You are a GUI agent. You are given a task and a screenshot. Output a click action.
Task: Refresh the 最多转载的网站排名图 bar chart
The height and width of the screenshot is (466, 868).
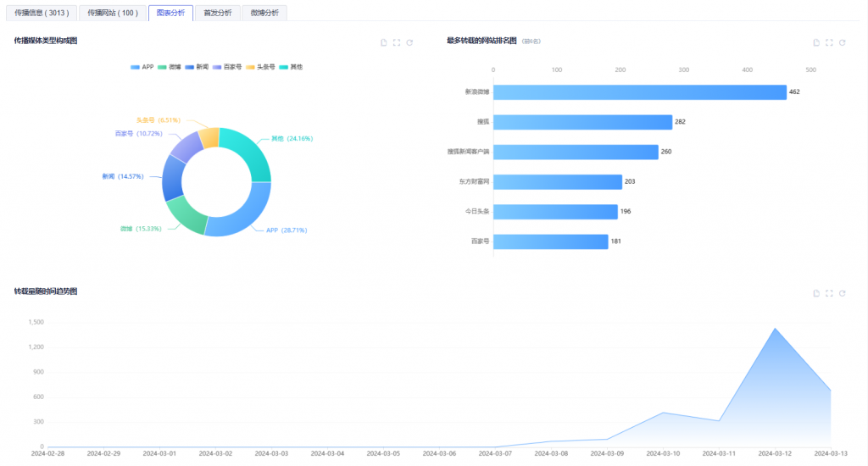tap(842, 42)
